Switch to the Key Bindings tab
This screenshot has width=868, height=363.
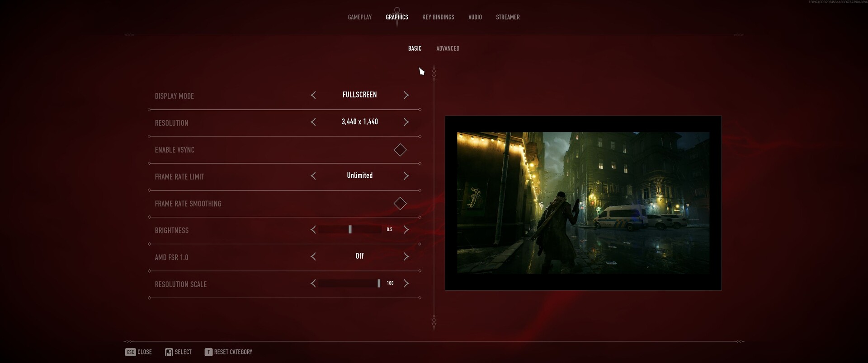pyautogui.click(x=438, y=17)
